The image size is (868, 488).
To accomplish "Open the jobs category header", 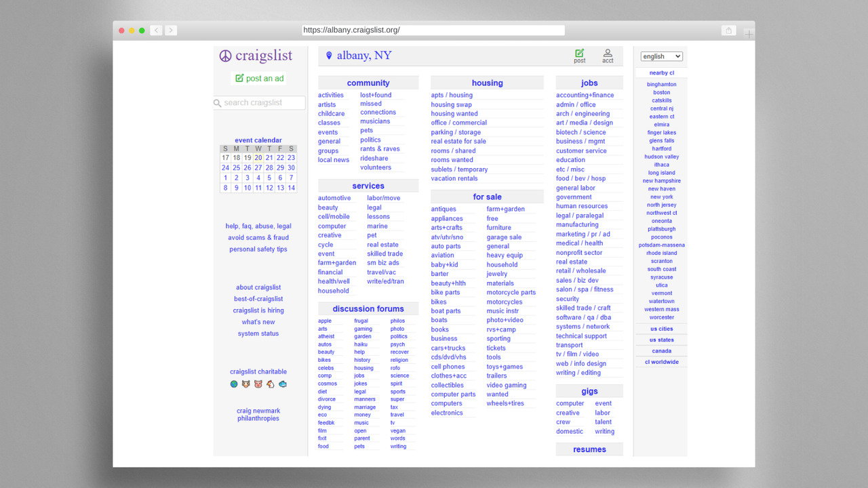I will click(589, 83).
